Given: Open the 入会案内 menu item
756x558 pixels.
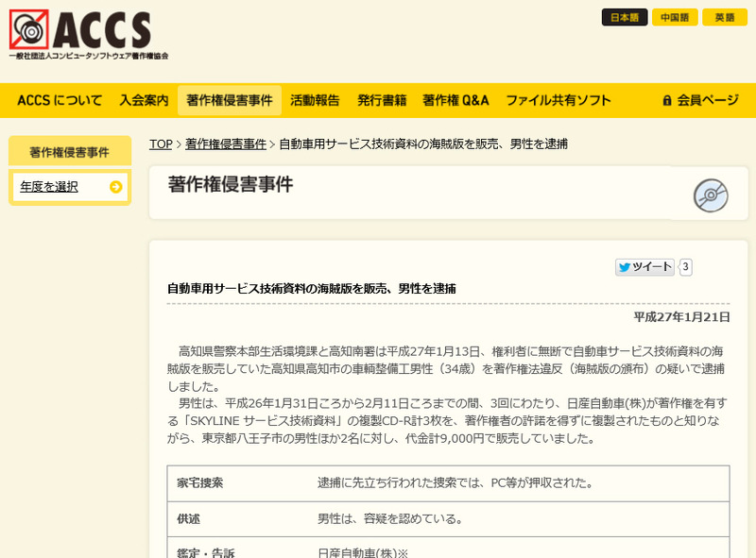Looking at the screenshot, I should pyautogui.click(x=144, y=100).
